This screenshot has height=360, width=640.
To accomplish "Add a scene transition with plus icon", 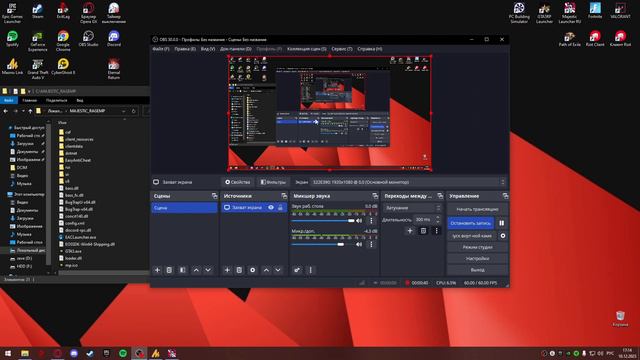I will (410, 231).
